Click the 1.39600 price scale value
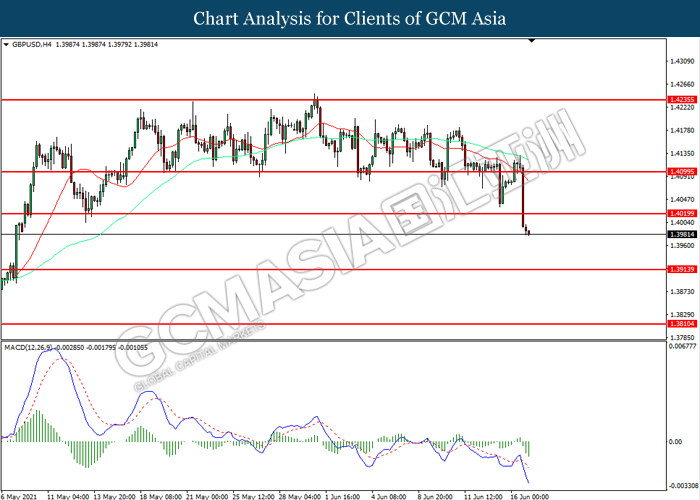Image resolution: width=700 pixels, height=500 pixels. 683,246
